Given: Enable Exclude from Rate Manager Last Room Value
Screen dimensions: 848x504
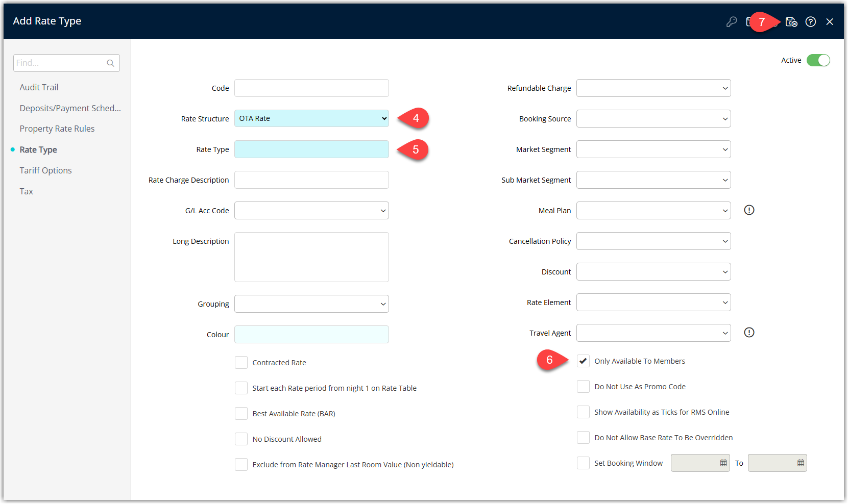Looking at the screenshot, I should tap(241, 465).
